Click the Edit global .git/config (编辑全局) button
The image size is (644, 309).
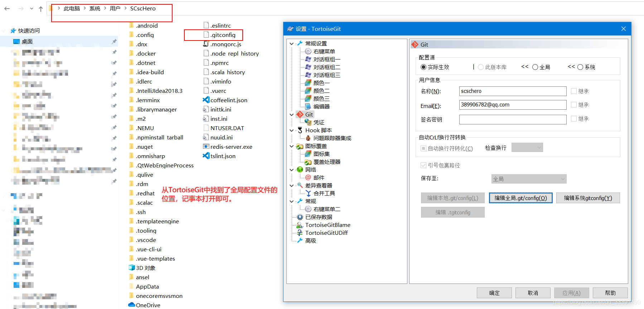click(x=520, y=198)
